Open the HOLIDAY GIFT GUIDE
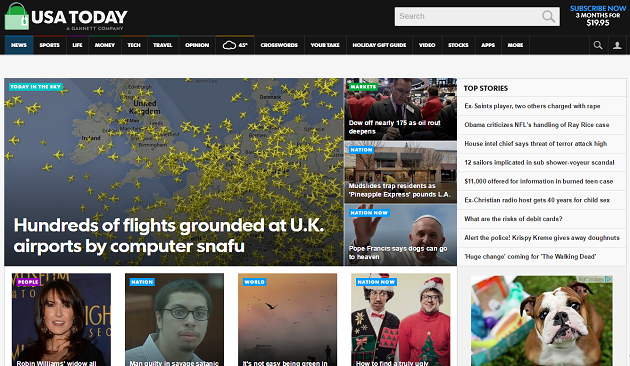630x366 pixels. (379, 45)
